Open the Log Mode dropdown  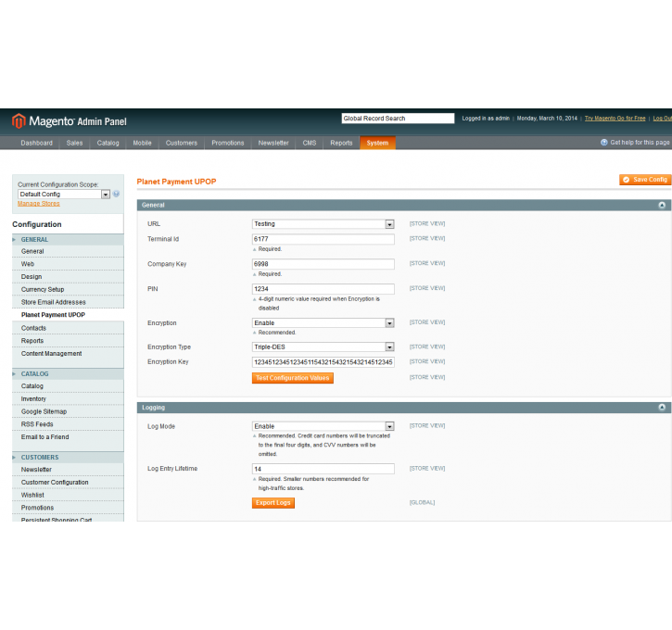click(323, 426)
